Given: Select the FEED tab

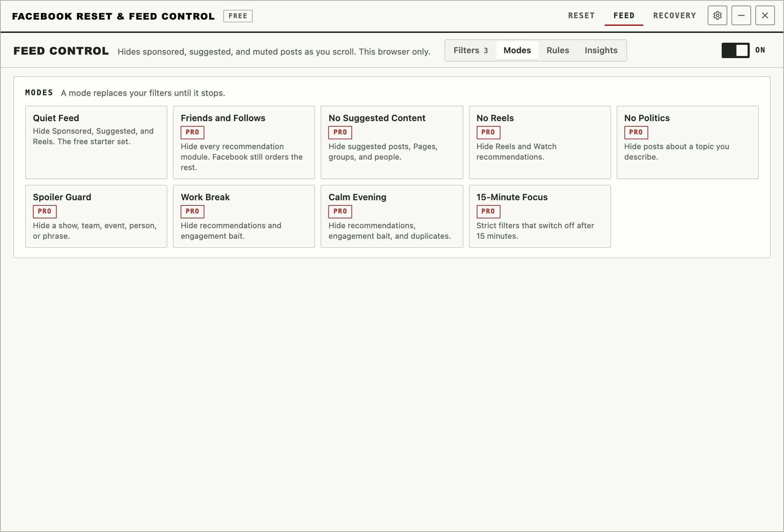Looking at the screenshot, I should (x=624, y=16).
